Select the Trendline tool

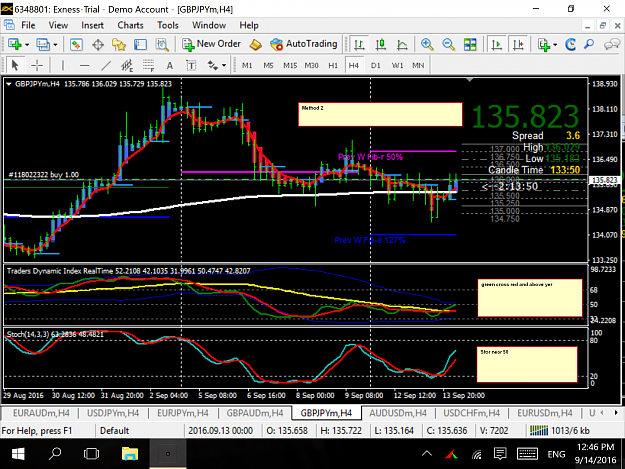click(x=106, y=65)
